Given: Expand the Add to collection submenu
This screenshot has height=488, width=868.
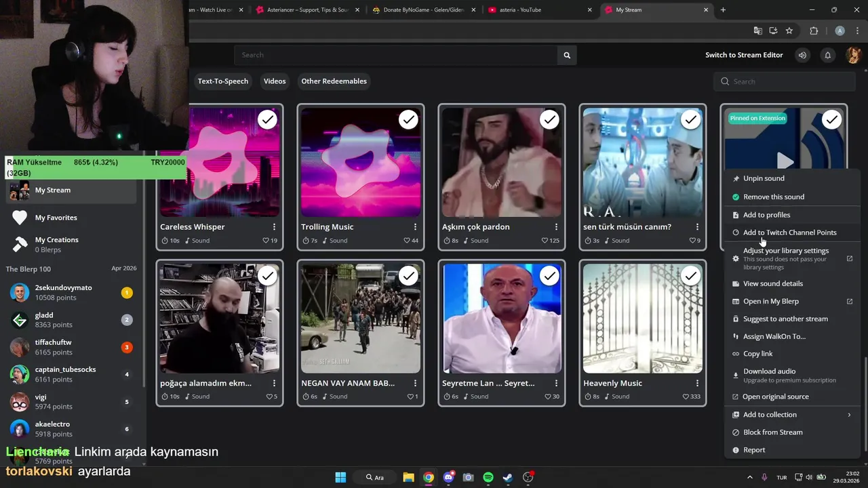Looking at the screenshot, I should [792, 415].
